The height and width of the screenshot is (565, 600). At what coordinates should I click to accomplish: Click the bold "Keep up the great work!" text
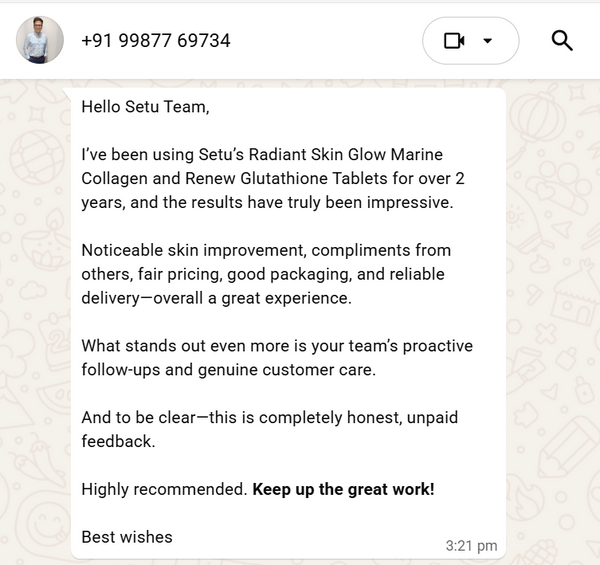pos(343,489)
